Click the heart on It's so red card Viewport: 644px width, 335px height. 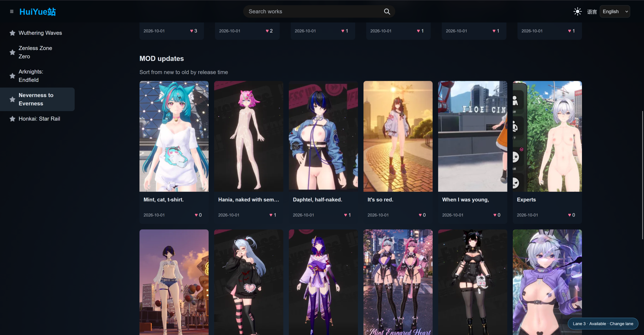click(x=420, y=215)
